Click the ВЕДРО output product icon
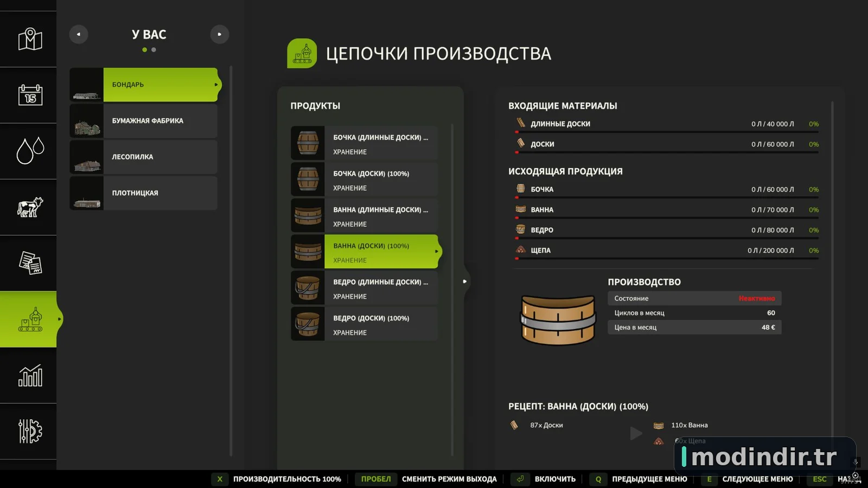 [x=521, y=229]
